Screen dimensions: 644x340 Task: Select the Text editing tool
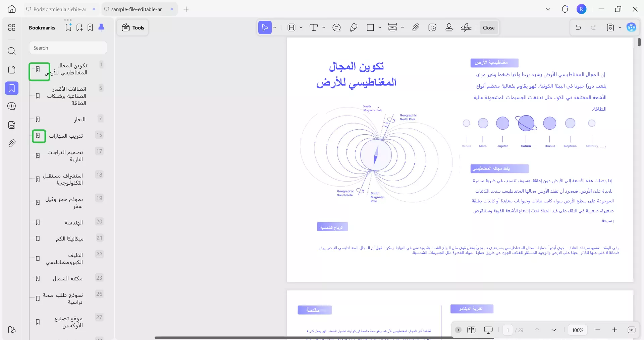click(314, 27)
